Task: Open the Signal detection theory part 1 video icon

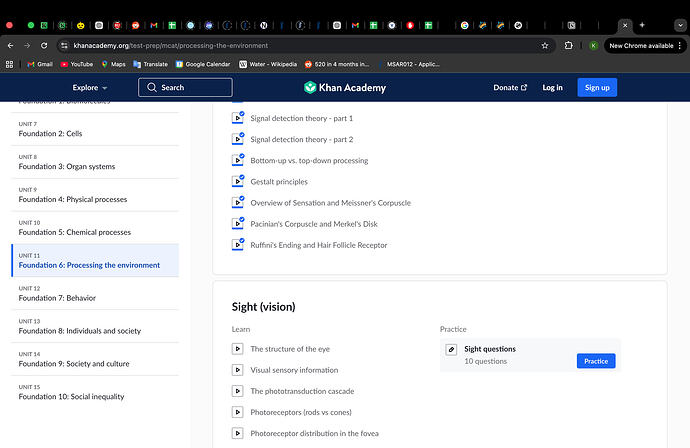Action: click(x=238, y=118)
